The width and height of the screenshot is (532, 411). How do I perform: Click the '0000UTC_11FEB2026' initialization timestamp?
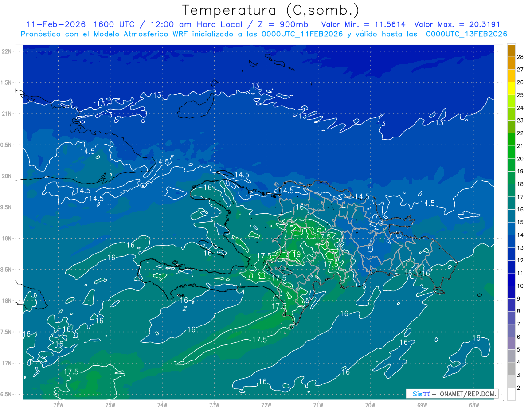302,34
